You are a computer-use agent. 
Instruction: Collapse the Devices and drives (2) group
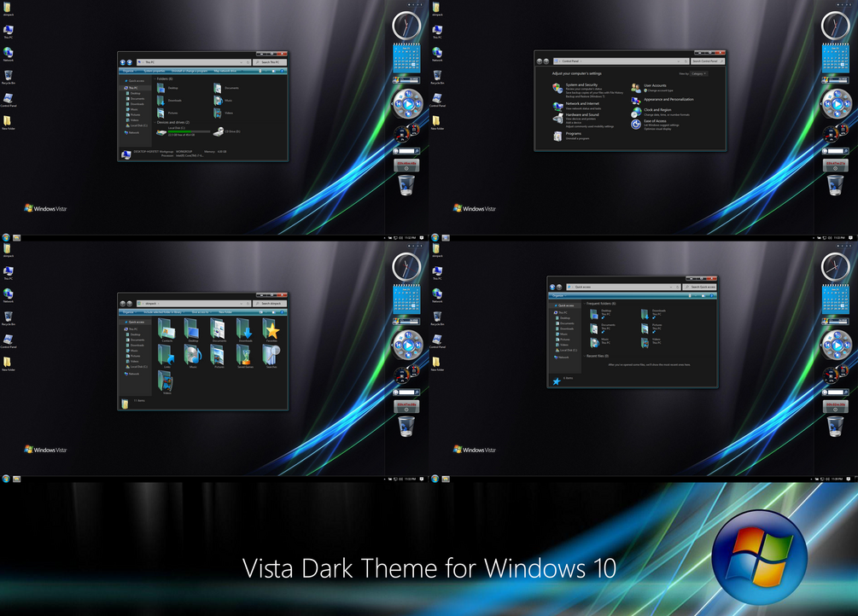coord(155,123)
